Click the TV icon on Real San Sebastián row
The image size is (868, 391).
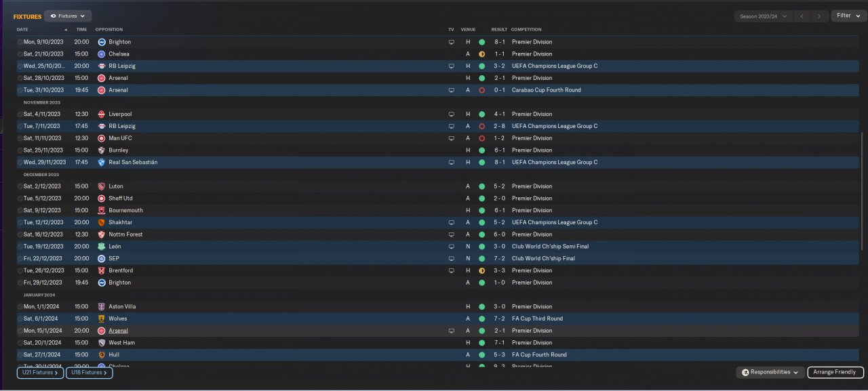(x=451, y=163)
